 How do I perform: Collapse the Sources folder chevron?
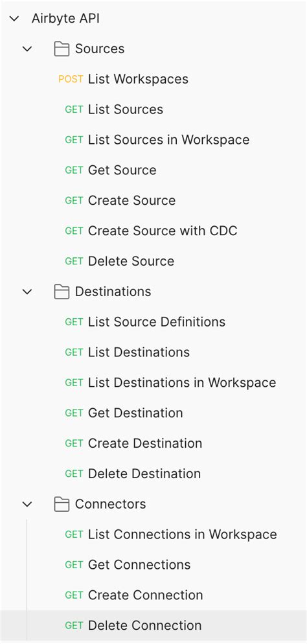(27, 49)
